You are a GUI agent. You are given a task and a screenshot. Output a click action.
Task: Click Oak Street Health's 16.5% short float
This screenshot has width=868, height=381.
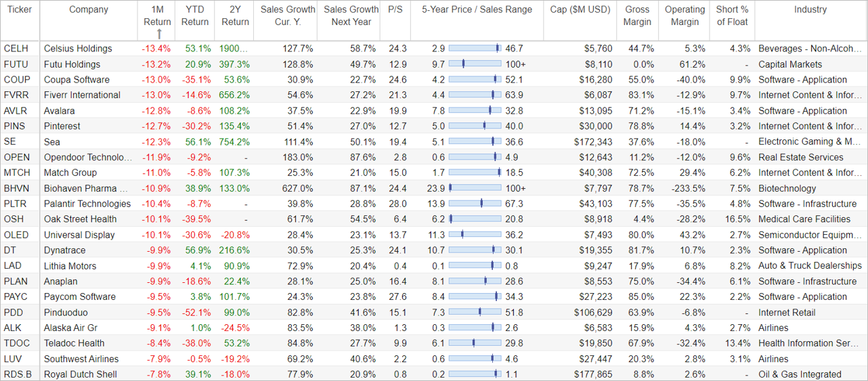737,219
